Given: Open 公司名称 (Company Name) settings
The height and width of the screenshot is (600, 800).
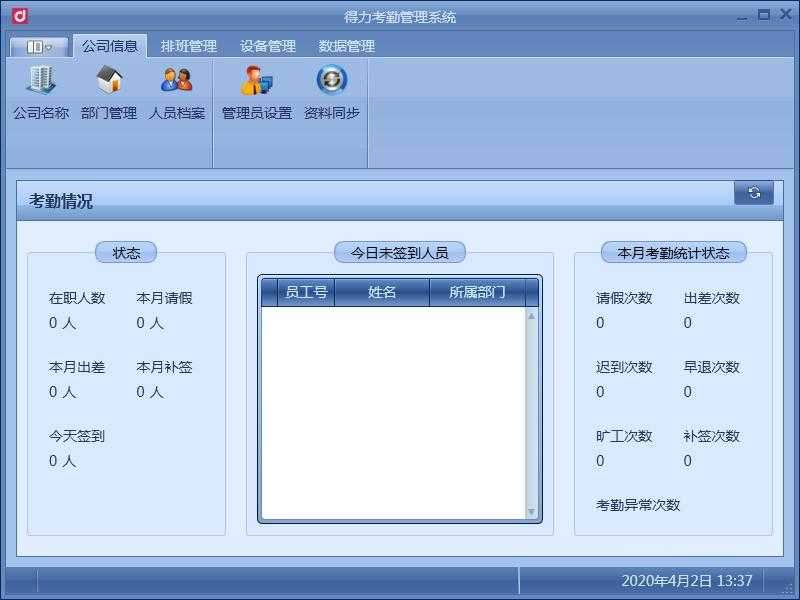Looking at the screenshot, I should pos(40,95).
